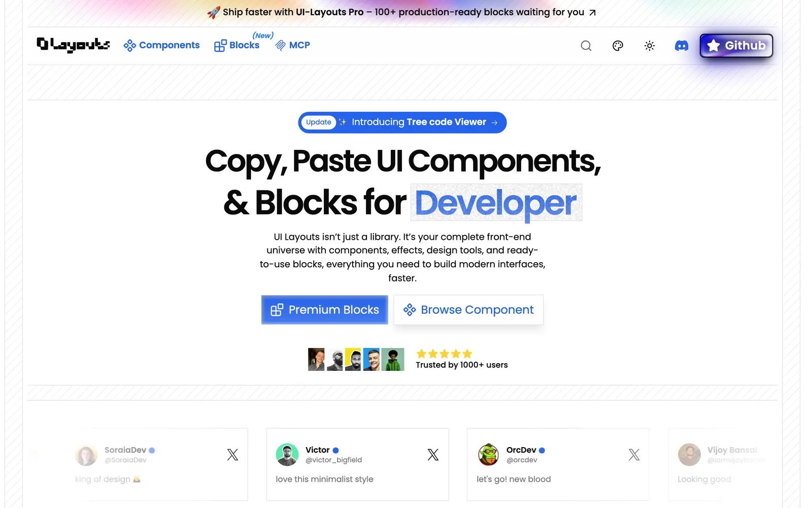Open X icon on Victor's testimonial

pyautogui.click(x=433, y=455)
